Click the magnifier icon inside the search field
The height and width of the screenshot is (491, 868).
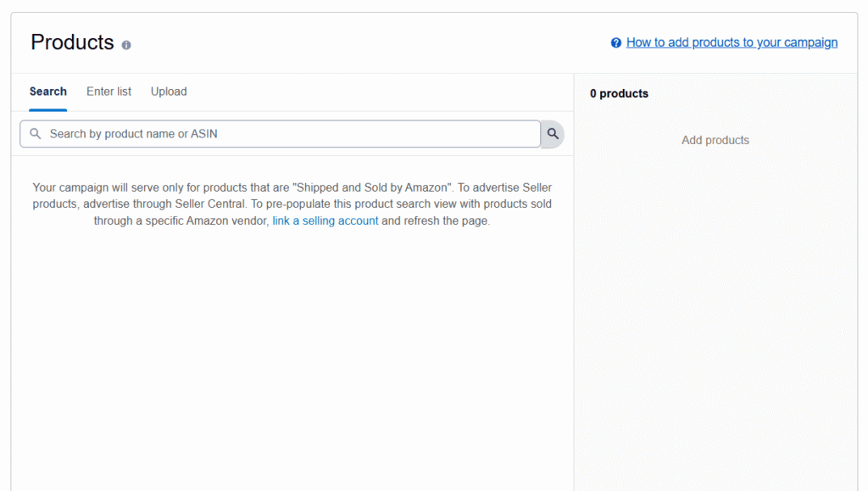pyautogui.click(x=36, y=134)
